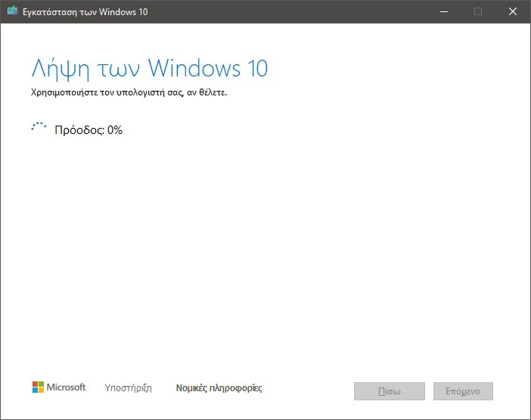This screenshot has width=531, height=420.
Task: Close the Windows 10 setup window
Action: 512,11
